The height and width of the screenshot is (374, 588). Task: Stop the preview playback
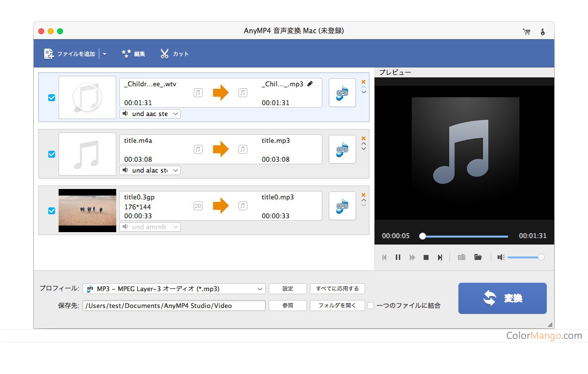pos(426,257)
